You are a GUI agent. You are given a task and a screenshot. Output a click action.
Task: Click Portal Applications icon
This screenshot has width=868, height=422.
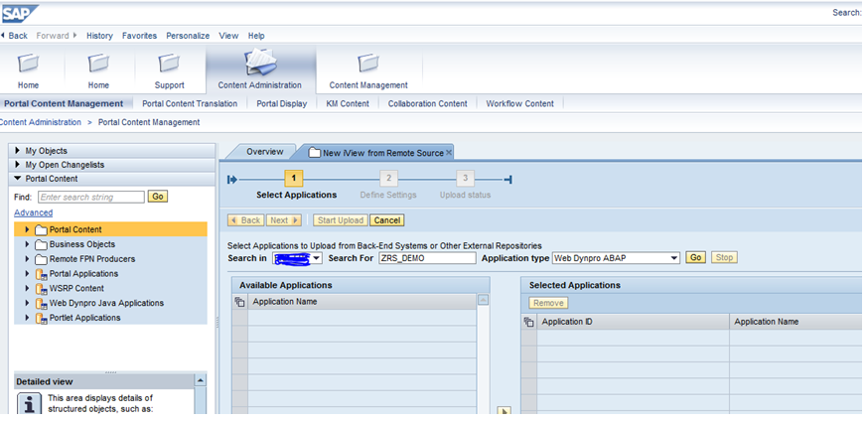pyautogui.click(x=41, y=274)
